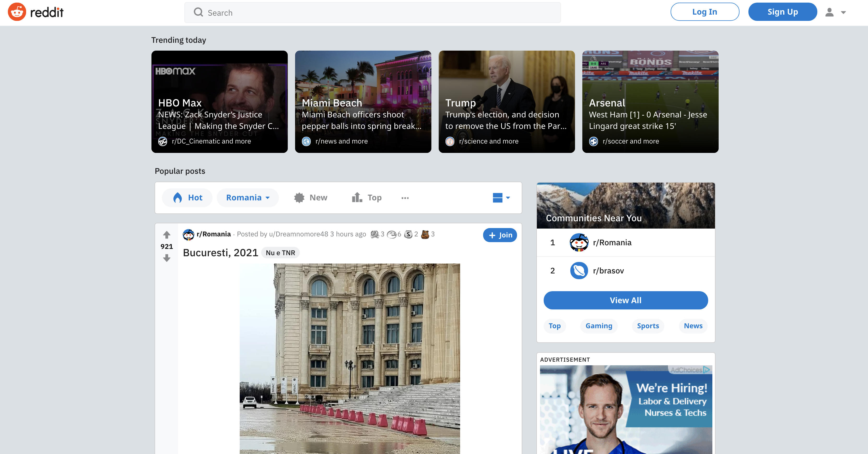
Task: Open the Sports communities category
Action: pyautogui.click(x=648, y=326)
